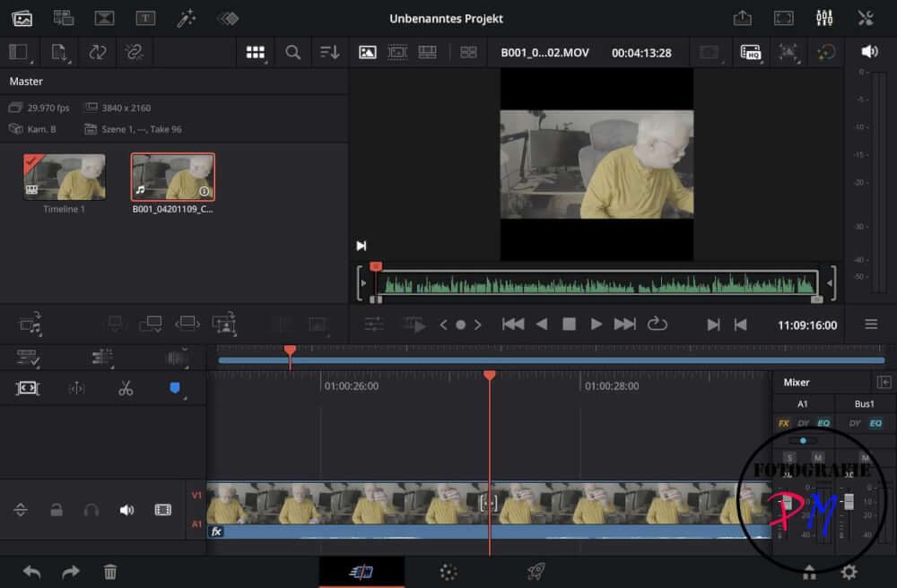Screen dimensions: 897x588
Task: Open Project Settings gear icon
Action: pyautogui.click(x=849, y=572)
